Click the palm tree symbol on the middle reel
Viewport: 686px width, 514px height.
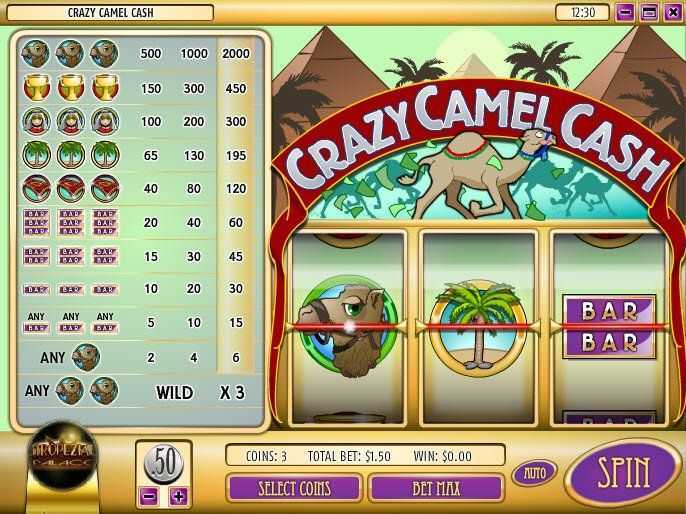tap(478, 328)
